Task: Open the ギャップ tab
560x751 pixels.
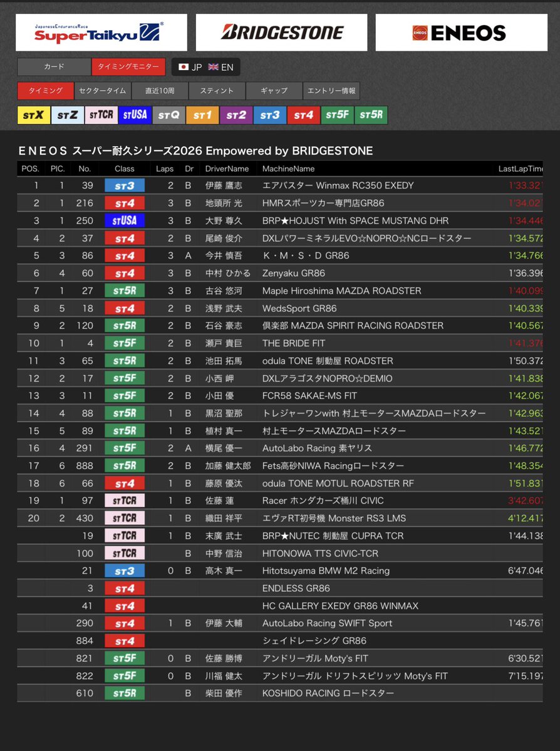Action: [x=274, y=91]
